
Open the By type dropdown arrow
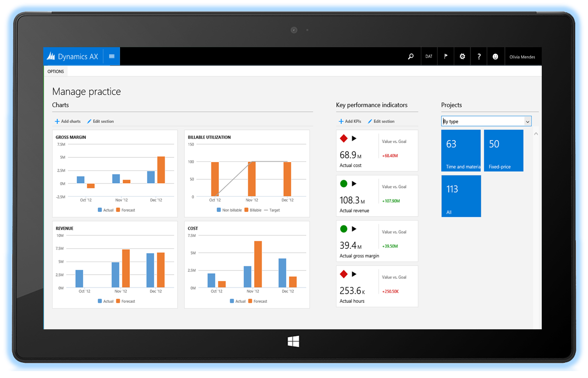(528, 121)
